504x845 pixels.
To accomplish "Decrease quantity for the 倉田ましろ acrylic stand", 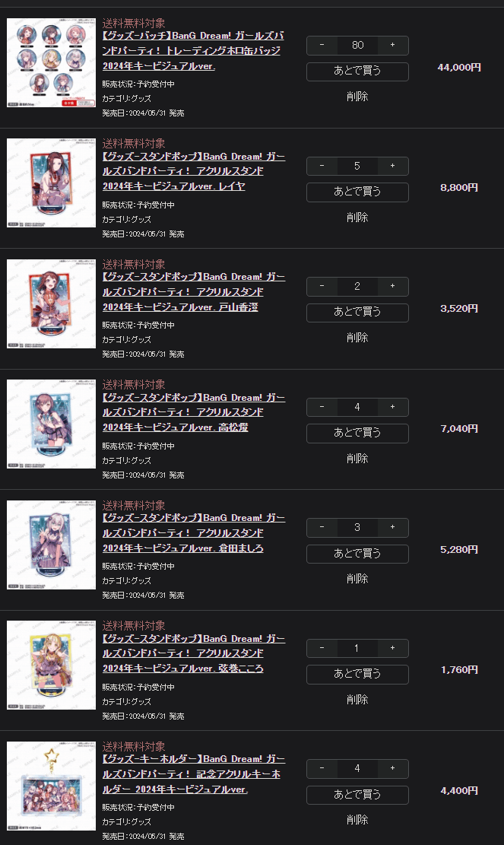I will click(x=322, y=527).
